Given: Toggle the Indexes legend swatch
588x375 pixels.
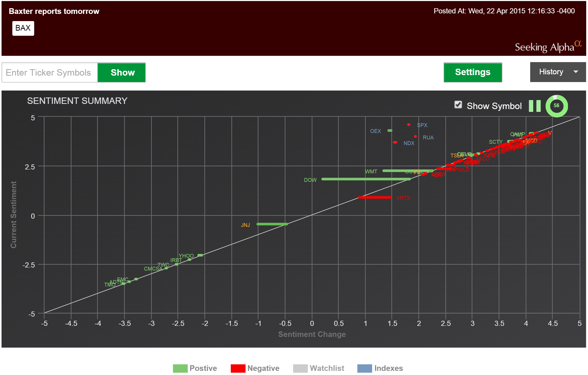Looking at the screenshot, I should pos(364,368).
